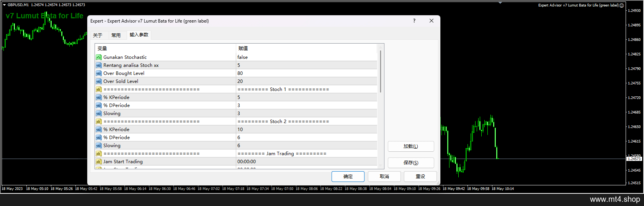The image size is (644, 206).
Task: Open the help question mark button
Action: tap(414, 21)
